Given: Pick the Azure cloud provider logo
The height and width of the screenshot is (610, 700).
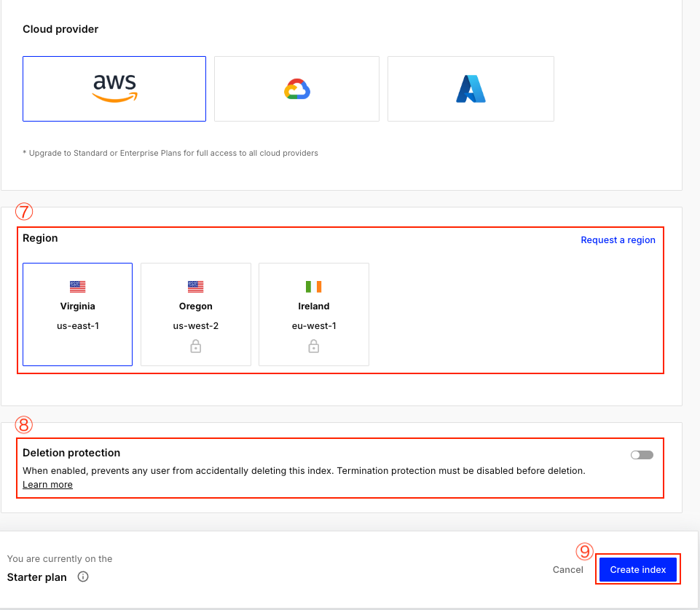Looking at the screenshot, I should [x=471, y=89].
